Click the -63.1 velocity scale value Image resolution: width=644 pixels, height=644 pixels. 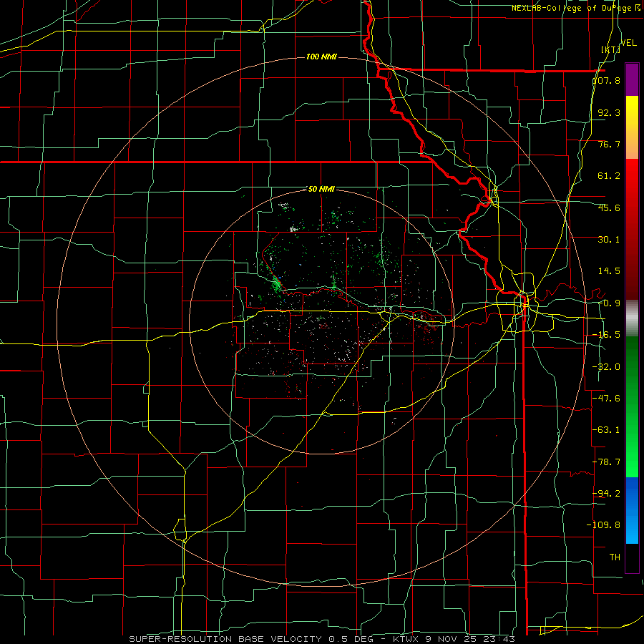pyautogui.click(x=606, y=430)
